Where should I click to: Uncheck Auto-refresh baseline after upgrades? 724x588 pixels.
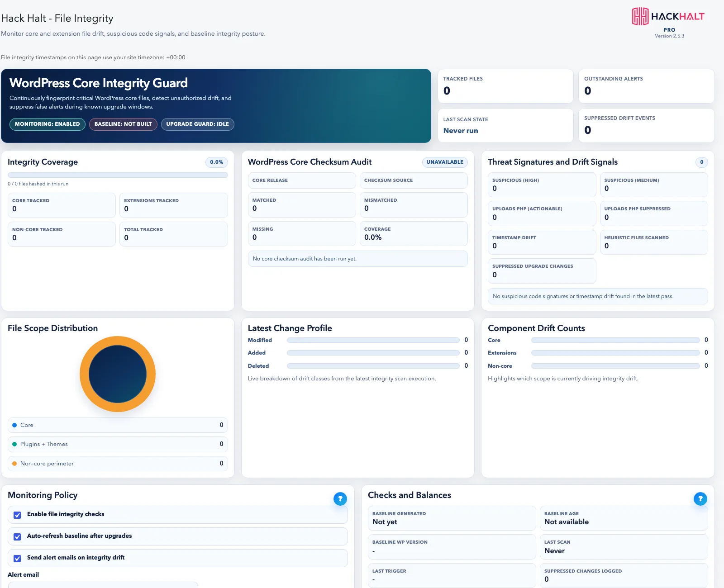(x=17, y=537)
